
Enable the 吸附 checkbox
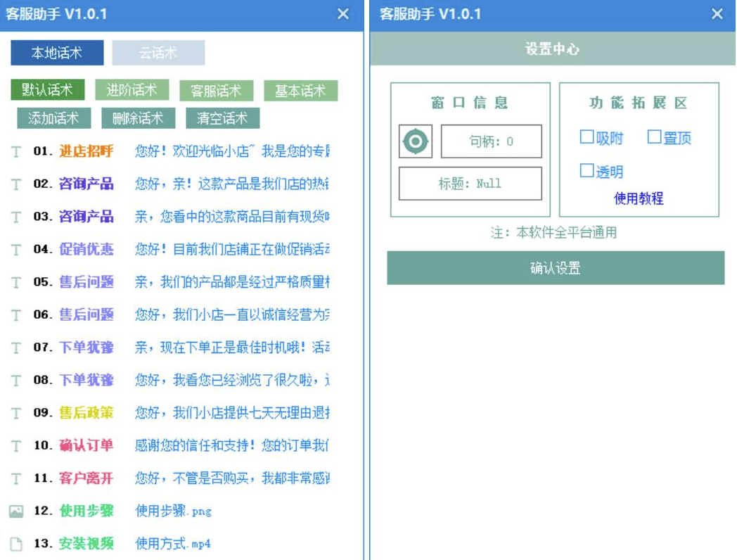[587, 137]
